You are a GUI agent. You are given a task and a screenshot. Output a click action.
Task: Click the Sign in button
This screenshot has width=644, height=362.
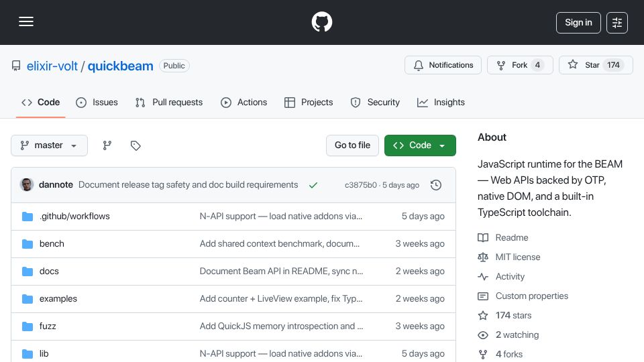(578, 23)
